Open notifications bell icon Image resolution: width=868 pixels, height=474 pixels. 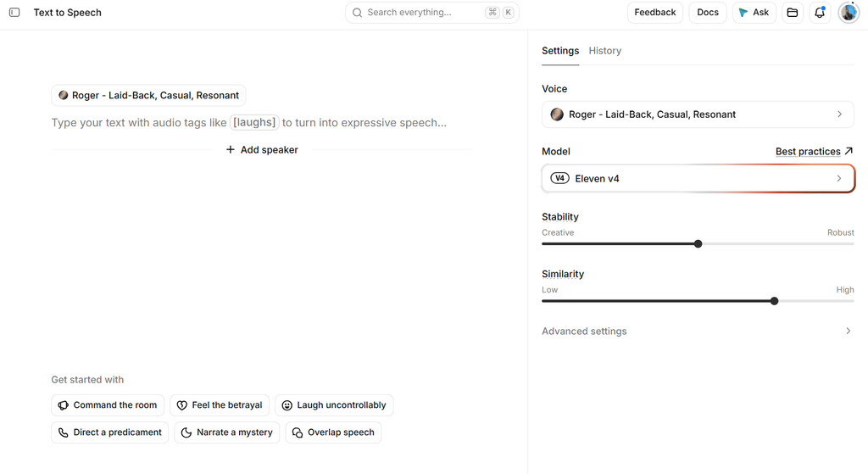coord(820,12)
